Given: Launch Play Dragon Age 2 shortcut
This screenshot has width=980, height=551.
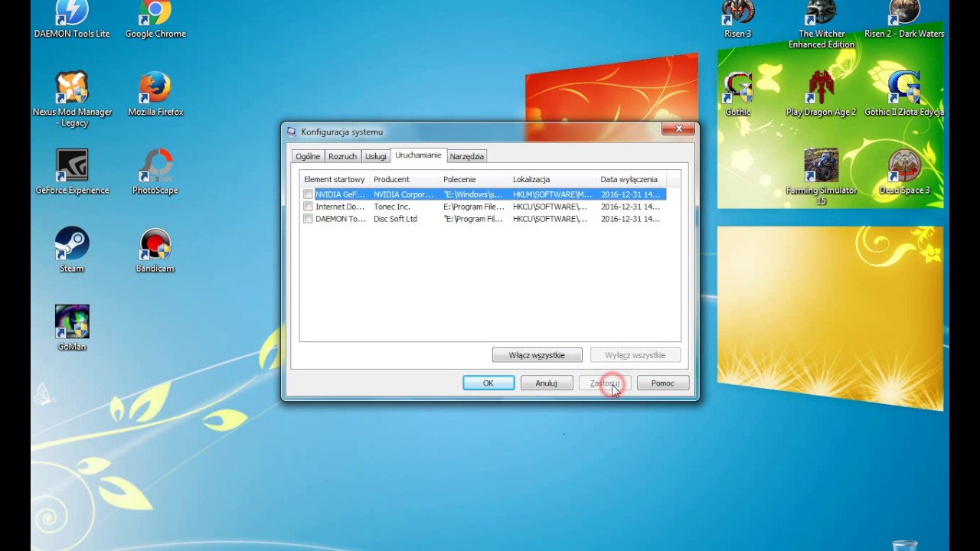Looking at the screenshot, I should pyautogui.click(x=821, y=94).
